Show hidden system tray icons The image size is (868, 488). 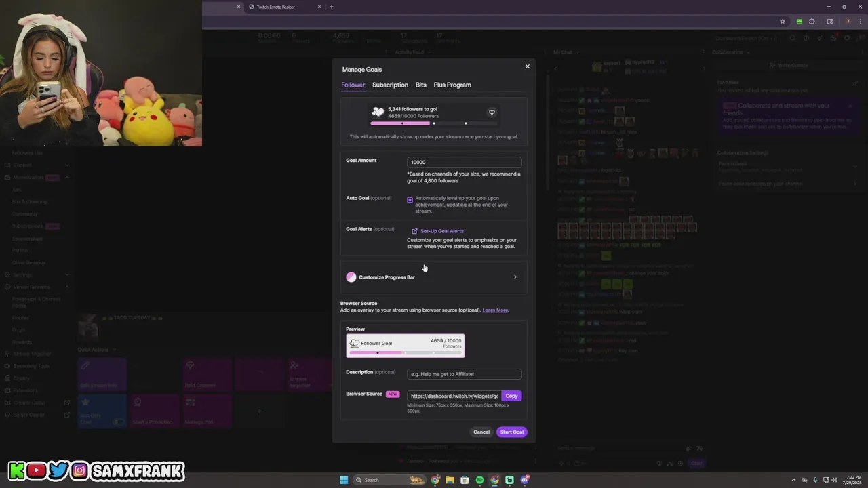click(793, 480)
